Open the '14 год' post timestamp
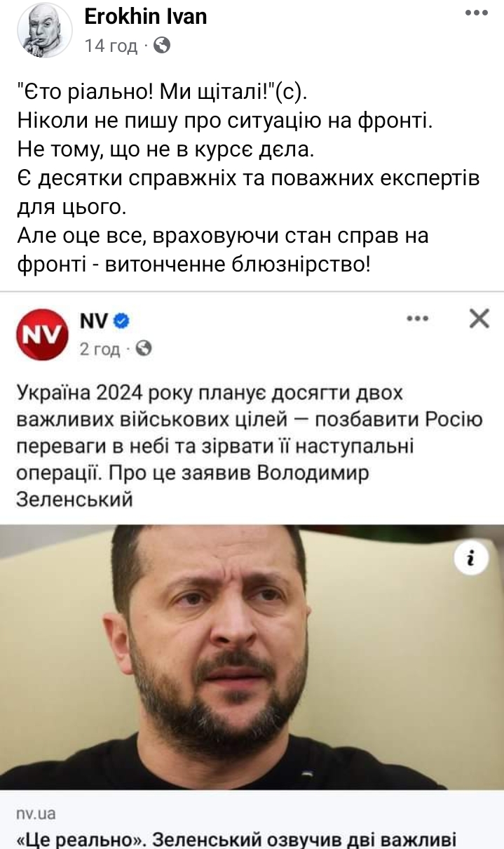 (111, 47)
